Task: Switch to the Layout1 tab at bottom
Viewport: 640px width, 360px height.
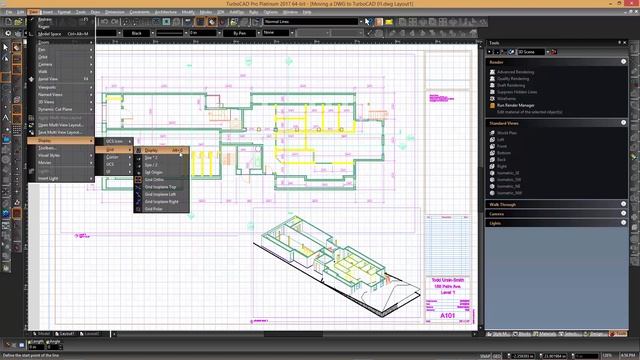Action: [65, 334]
